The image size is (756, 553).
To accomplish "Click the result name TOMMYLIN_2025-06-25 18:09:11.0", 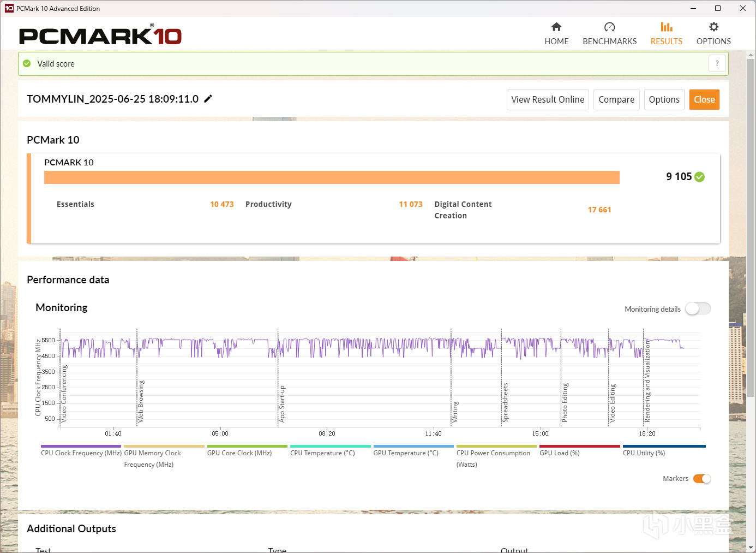I will coord(112,99).
